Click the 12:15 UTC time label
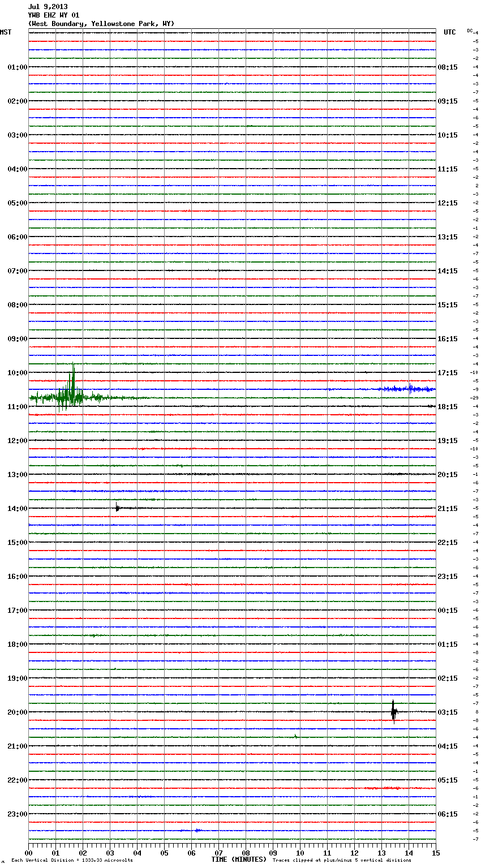The image size is (481, 868). 448,203
